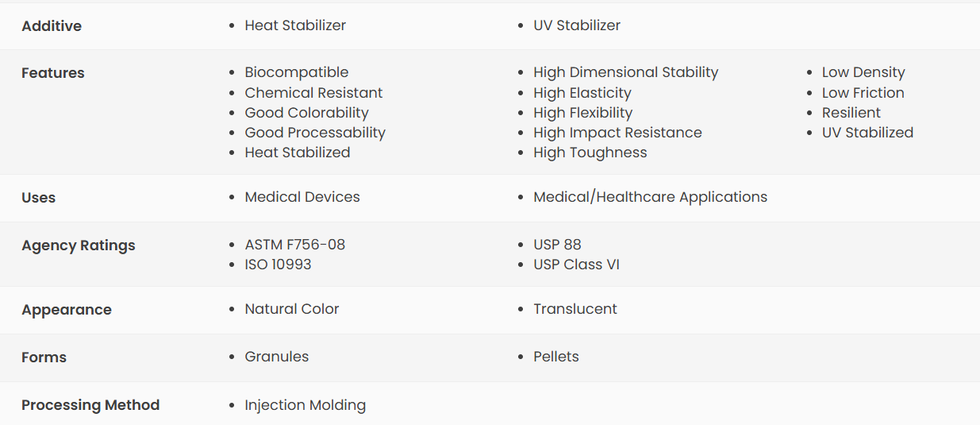Select Translucent appearance value

pos(575,309)
